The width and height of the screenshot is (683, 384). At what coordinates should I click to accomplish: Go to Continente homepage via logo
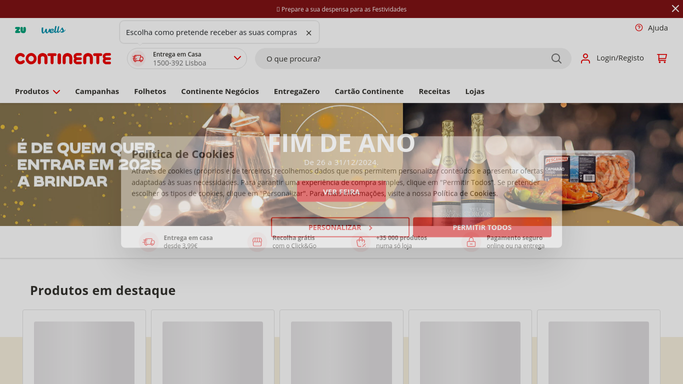coord(63,58)
